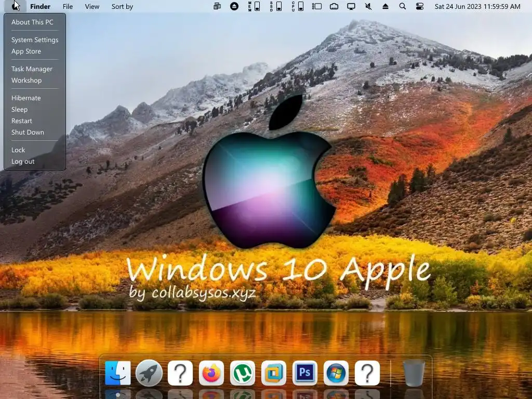
Task: Launch uTorrent from the dock
Action: (x=243, y=373)
